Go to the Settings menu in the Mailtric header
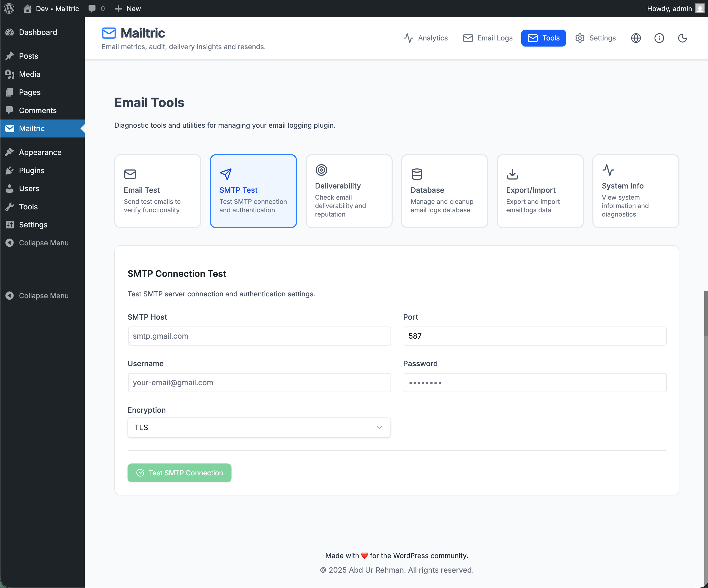This screenshot has width=708, height=588. pos(595,38)
